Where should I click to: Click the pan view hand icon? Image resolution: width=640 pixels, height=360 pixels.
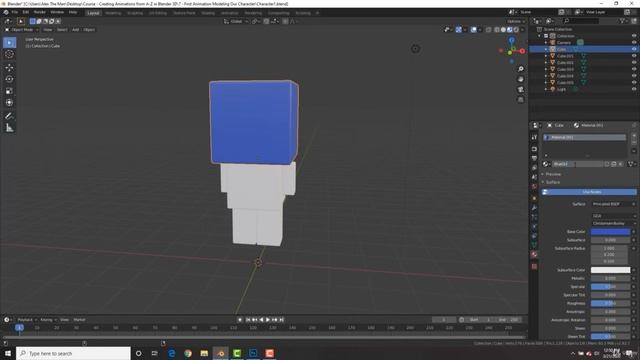(520, 79)
